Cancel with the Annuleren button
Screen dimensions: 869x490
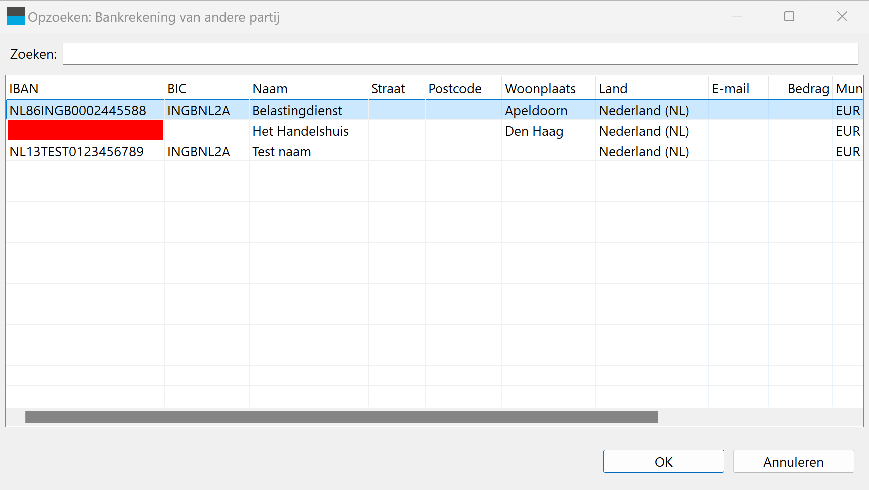(x=793, y=462)
